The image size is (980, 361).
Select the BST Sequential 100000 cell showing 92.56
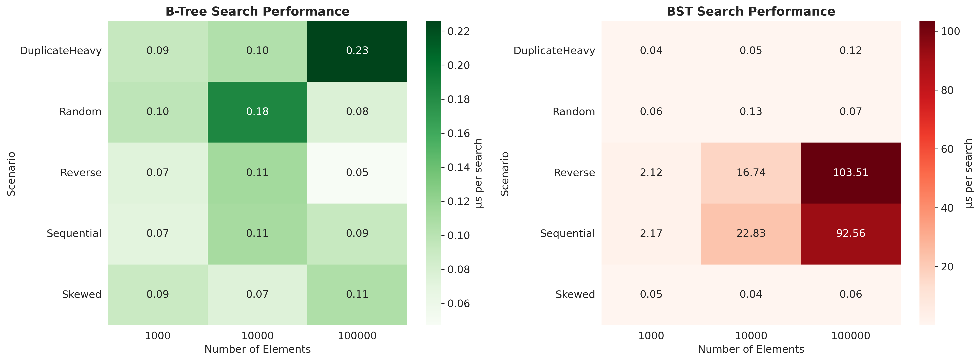850,233
